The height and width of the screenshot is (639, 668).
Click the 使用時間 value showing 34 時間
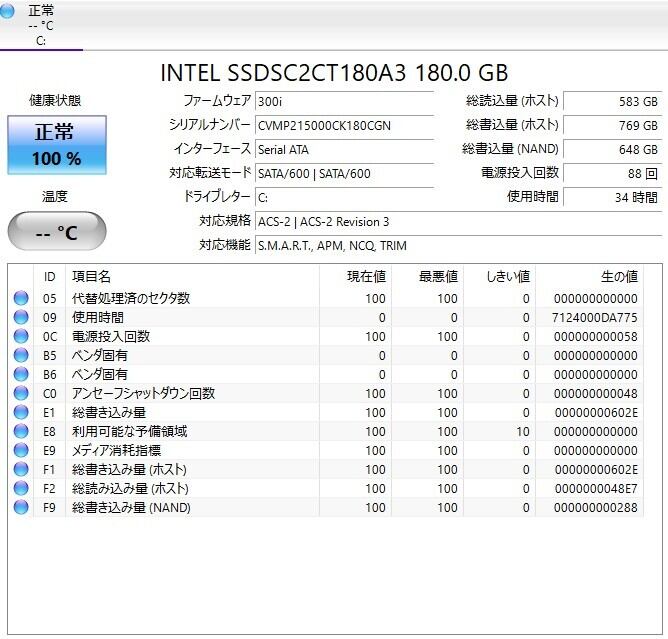(x=612, y=197)
